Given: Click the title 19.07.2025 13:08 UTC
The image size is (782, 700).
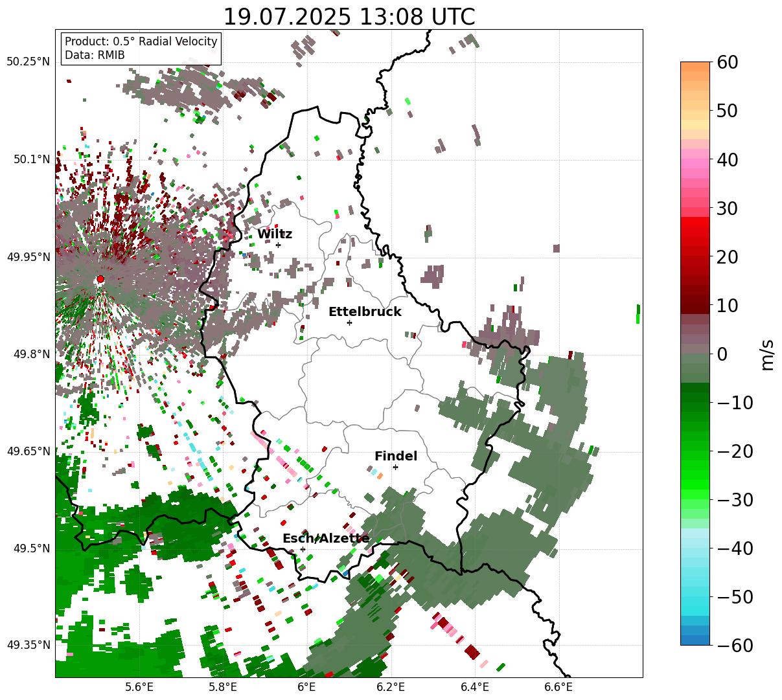Looking at the screenshot, I should coord(349,17).
